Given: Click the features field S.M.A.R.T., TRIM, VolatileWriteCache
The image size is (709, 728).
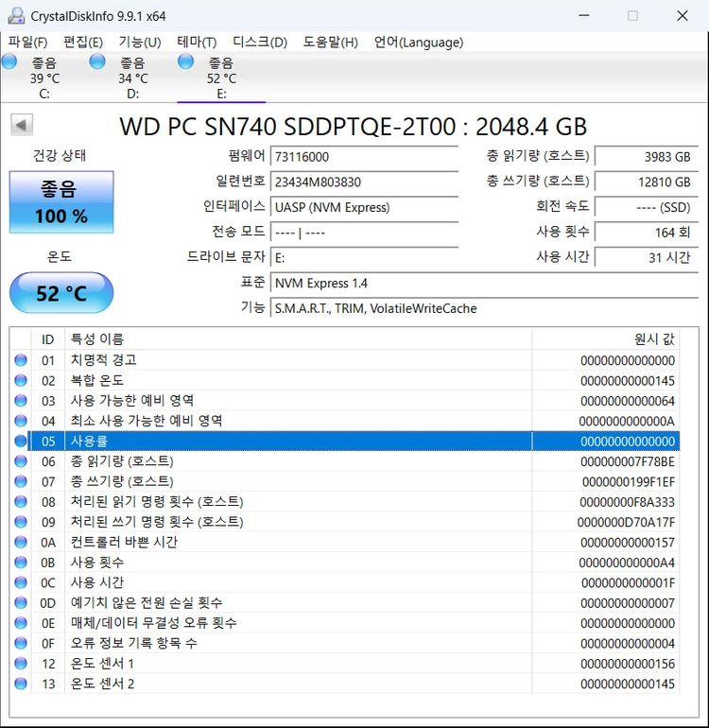Looking at the screenshot, I should click(x=484, y=308).
